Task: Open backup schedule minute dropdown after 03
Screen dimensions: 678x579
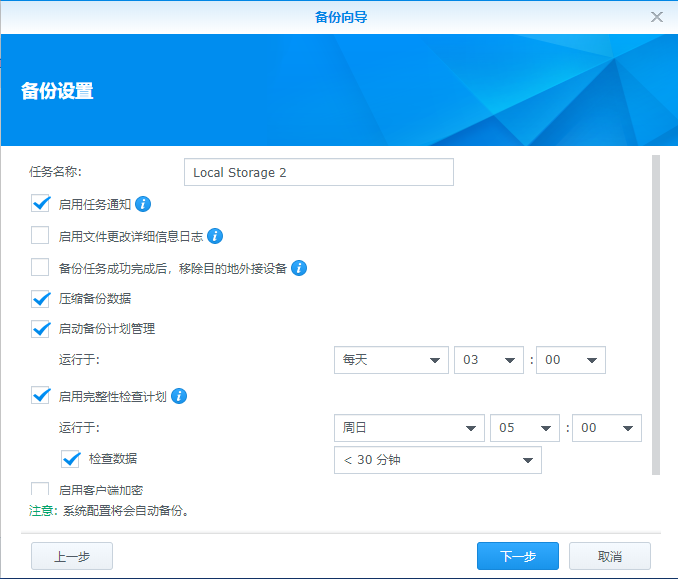Action: tap(571, 360)
